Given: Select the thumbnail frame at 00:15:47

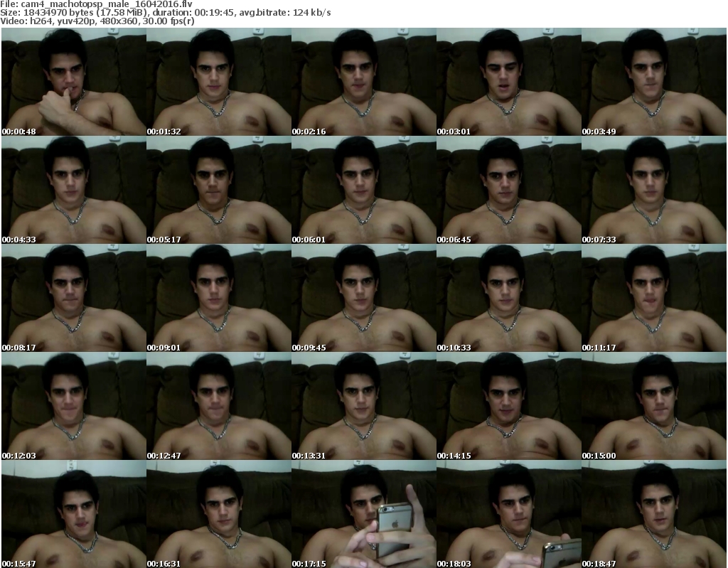Looking at the screenshot, I should pyautogui.click(x=74, y=514).
